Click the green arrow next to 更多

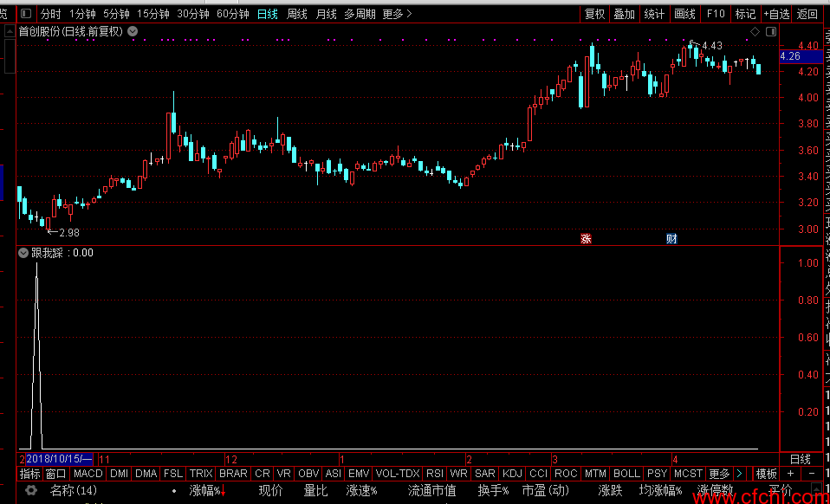[740, 474]
